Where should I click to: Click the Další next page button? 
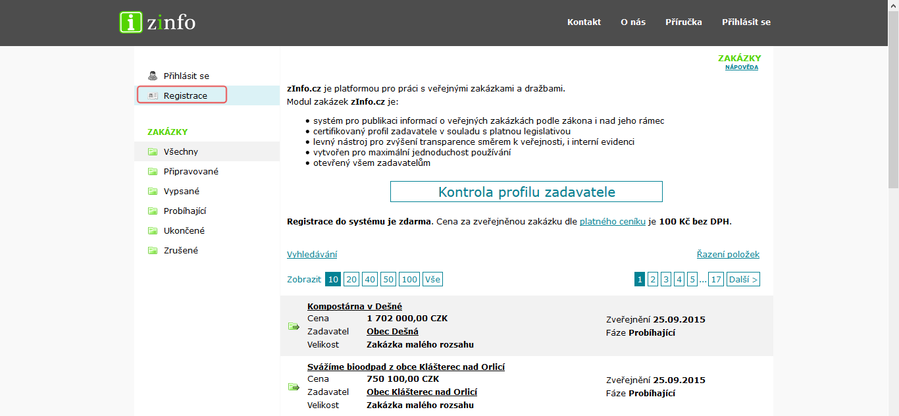(741, 280)
